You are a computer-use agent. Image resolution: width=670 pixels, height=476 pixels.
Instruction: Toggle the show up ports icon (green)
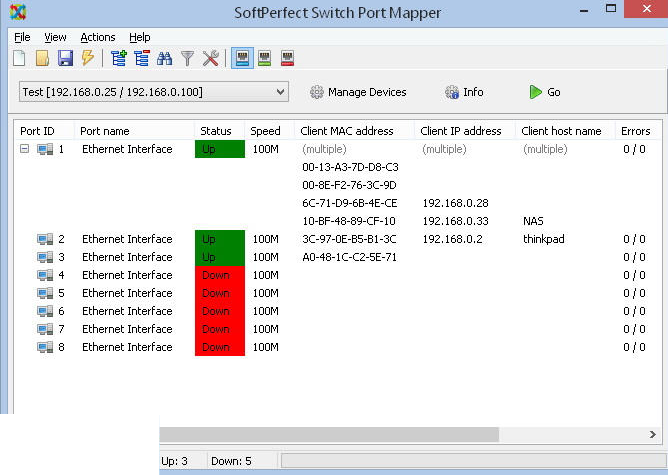(x=265, y=58)
